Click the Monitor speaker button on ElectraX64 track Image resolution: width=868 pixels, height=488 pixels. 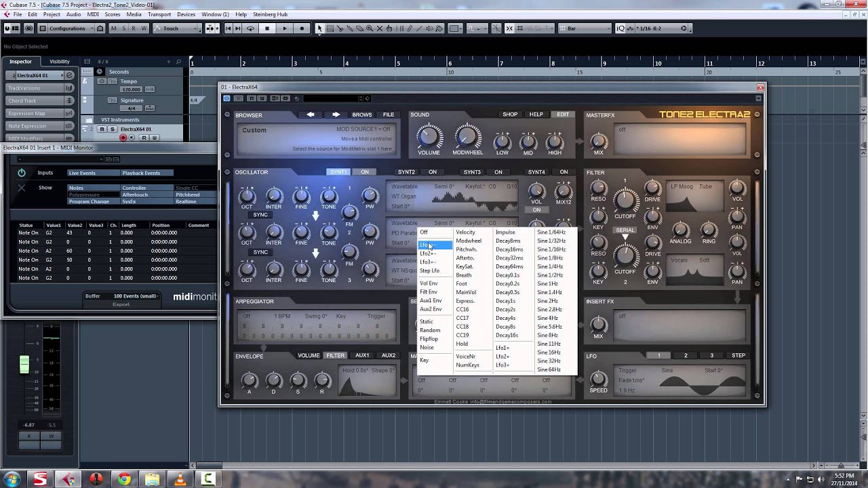[133, 138]
